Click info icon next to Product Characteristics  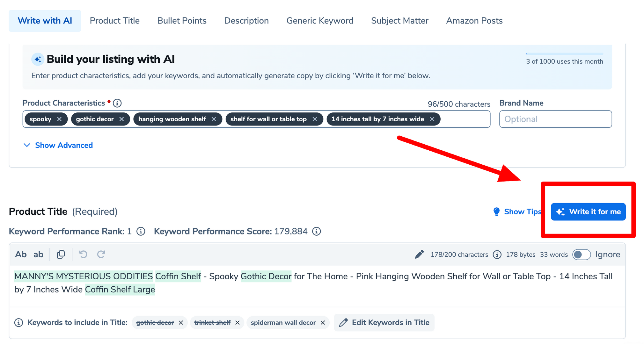coord(117,103)
